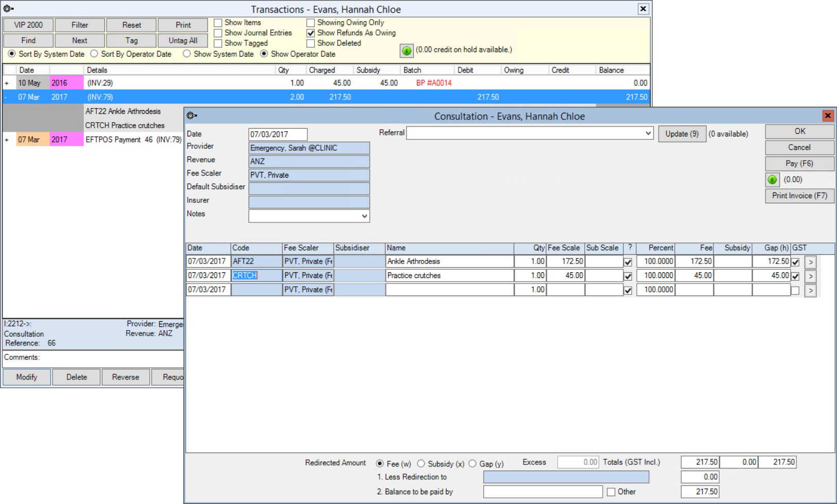Click Balance to be paid by field
The width and height of the screenshot is (837, 504).
pos(543,492)
